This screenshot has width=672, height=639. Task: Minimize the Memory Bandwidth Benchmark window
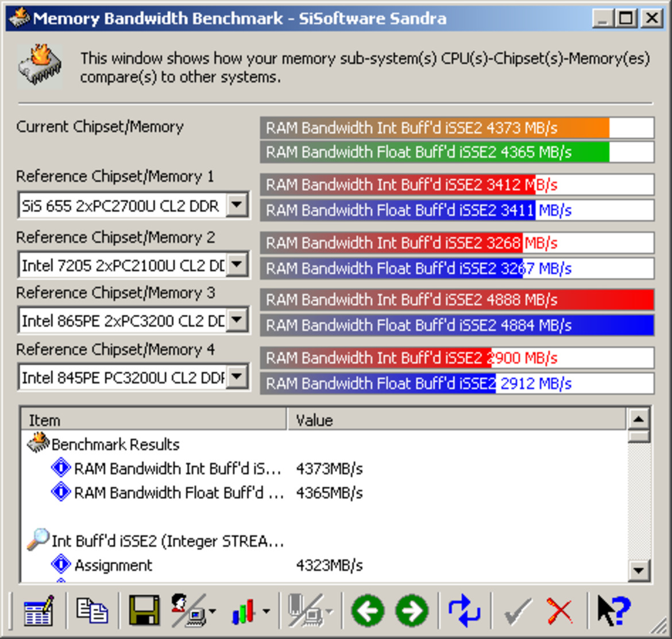(x=603, y=18)
